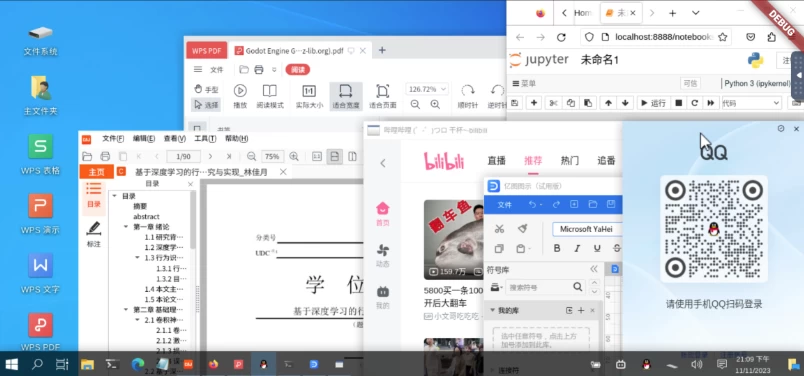Select the hand tool (手型) in WPS PDF
Image resolution: width=804 pixels, height=376 pixels.
(206, 89)
